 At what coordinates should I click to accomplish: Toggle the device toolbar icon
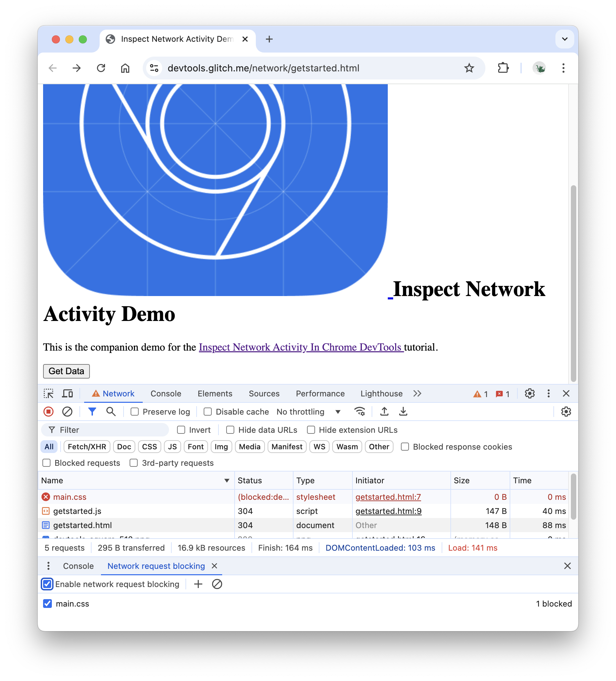click(68, 393)
